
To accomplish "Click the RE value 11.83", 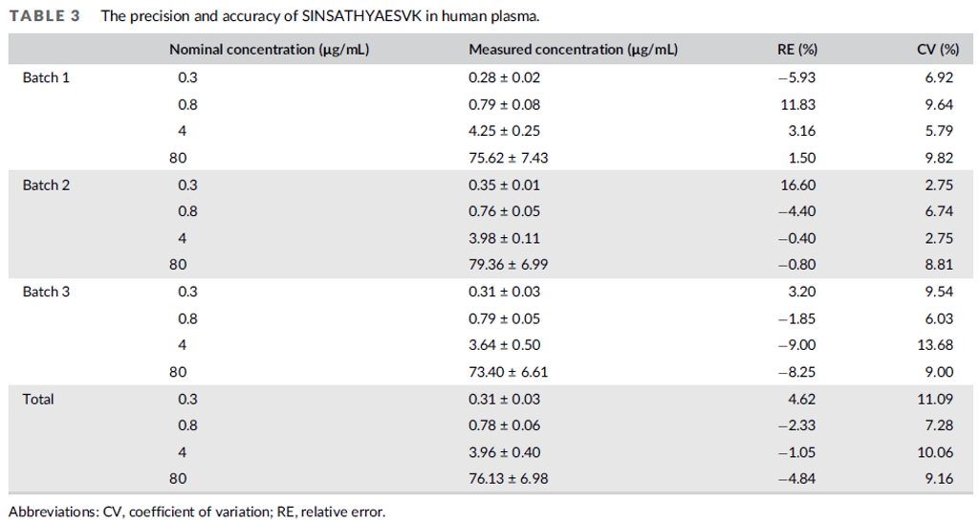I will tap(797, 104).
